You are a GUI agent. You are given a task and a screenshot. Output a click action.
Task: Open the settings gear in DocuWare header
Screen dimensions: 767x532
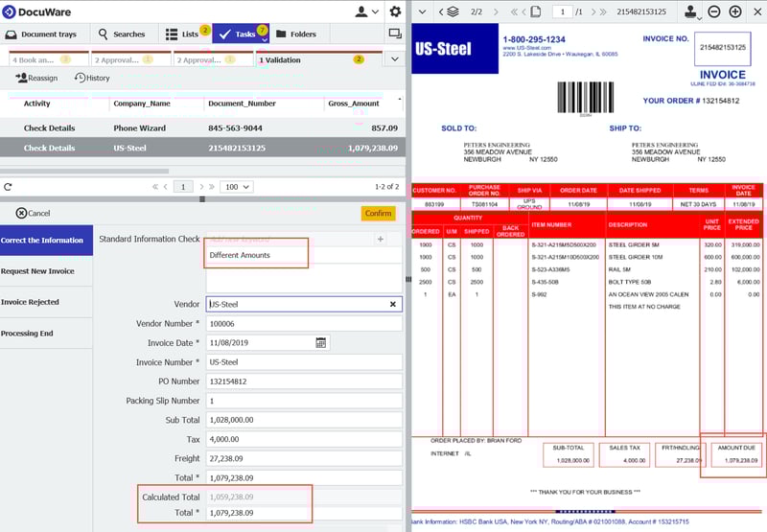click(x=395, y=12)
